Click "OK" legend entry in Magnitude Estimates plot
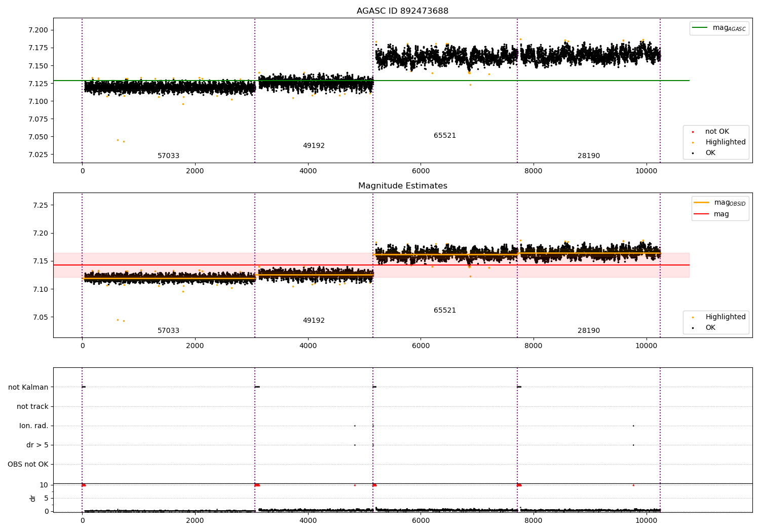This screenshot has height=532, width=760. pyautogui.click(x=704, y=328)
